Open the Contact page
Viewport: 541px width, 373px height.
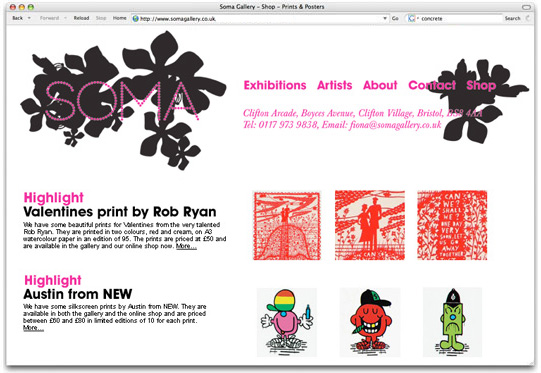(x=432, y=85)
